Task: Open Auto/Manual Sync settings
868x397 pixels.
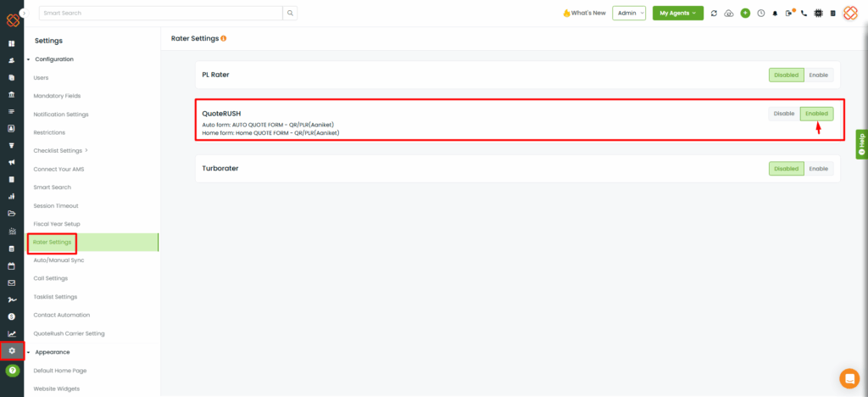Action: (58, 260)
